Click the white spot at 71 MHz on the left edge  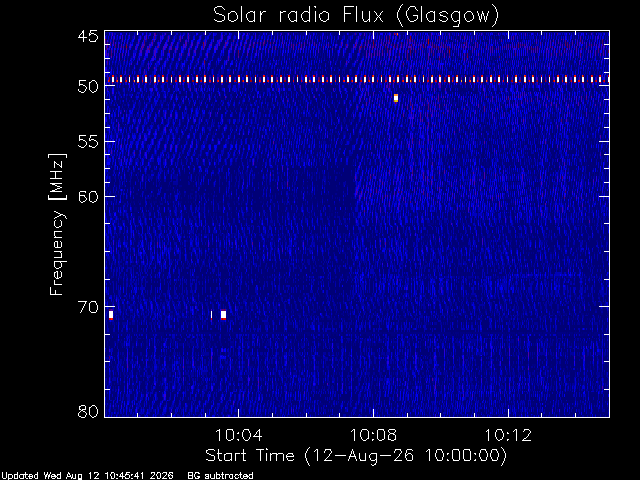[x=111, y=315]
